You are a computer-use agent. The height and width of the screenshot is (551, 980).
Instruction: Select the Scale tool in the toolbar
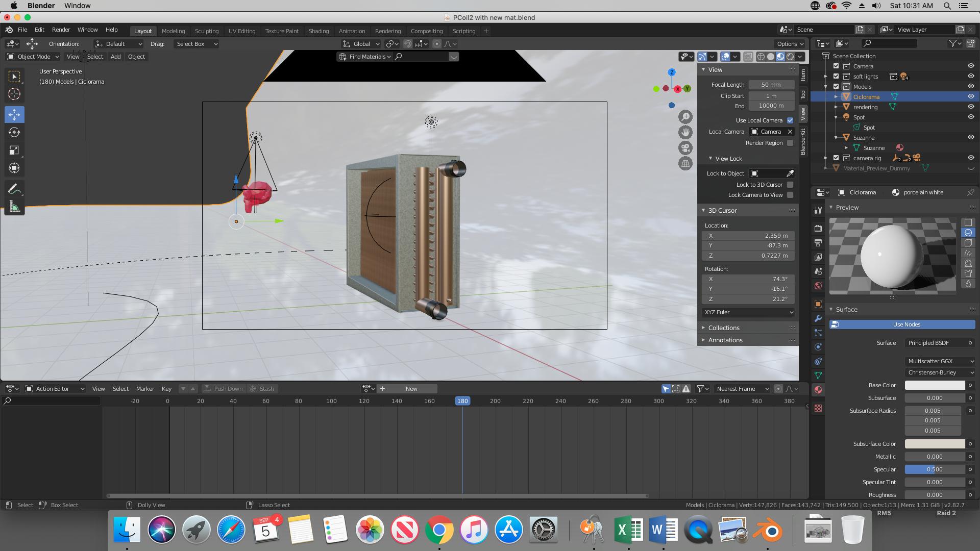click(x=14, y=150)
